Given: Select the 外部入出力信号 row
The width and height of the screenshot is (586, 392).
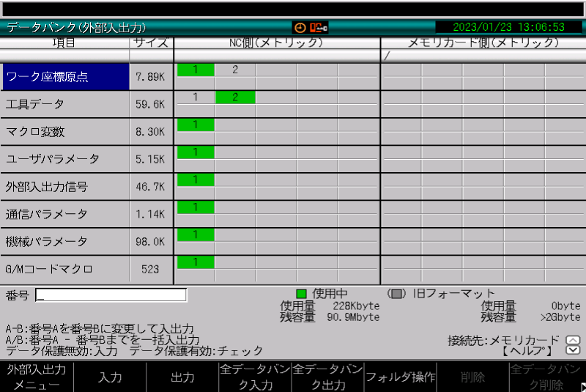Looking at the screenshot, I should (65, 186).
